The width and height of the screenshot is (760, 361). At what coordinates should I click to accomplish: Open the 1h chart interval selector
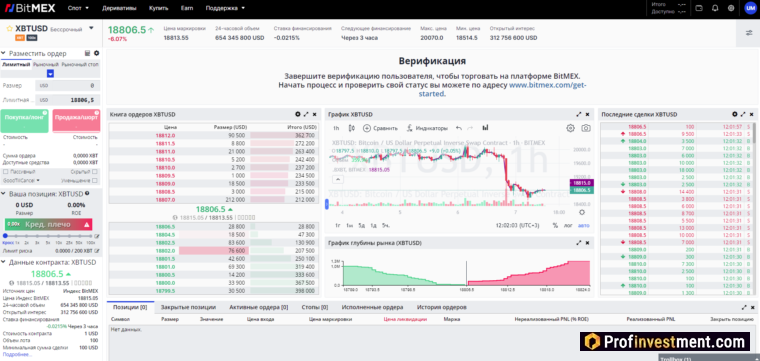(336, 128)
